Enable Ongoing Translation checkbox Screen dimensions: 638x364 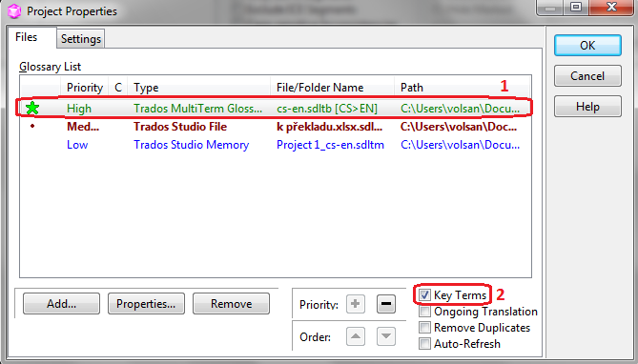tap(424, 312)
